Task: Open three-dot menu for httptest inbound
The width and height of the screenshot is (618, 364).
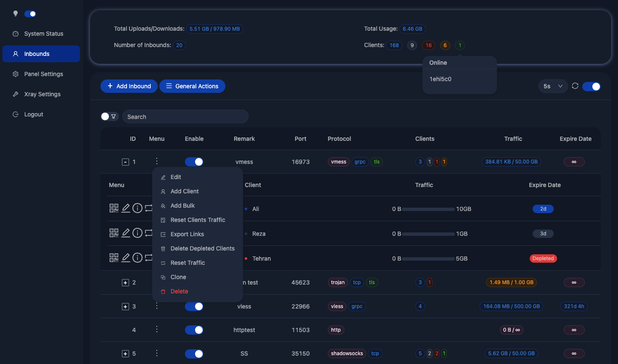Action: (x=157, y=329)
